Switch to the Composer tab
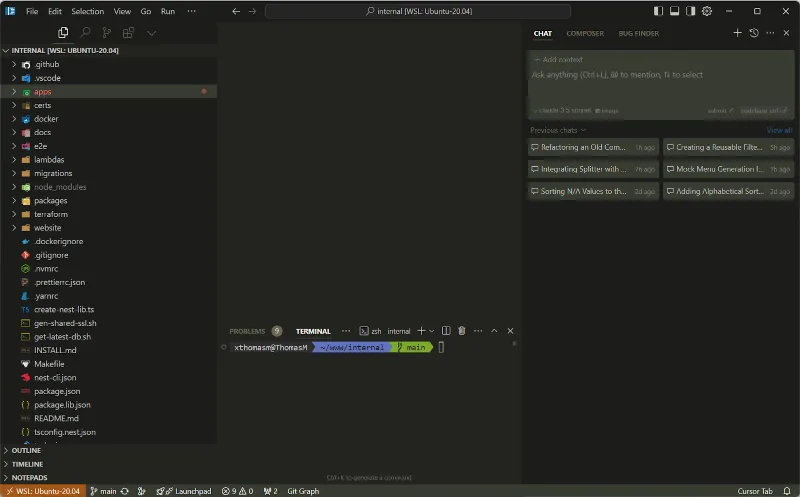The height and width of the screenshot is (497, 800). pyautogui.click(x=585, y=34)
